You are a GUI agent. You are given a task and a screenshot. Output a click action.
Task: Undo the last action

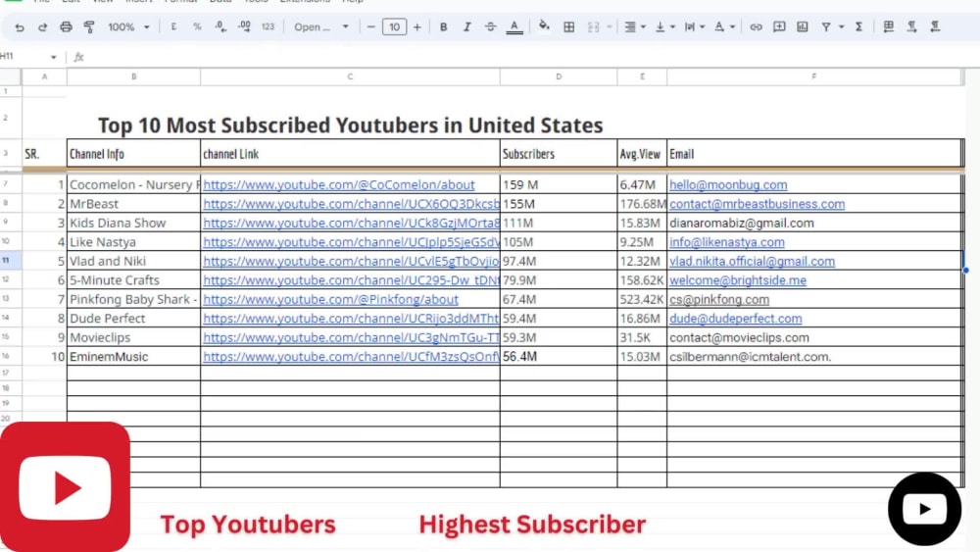pyautogui.click(x=20, y=26)
